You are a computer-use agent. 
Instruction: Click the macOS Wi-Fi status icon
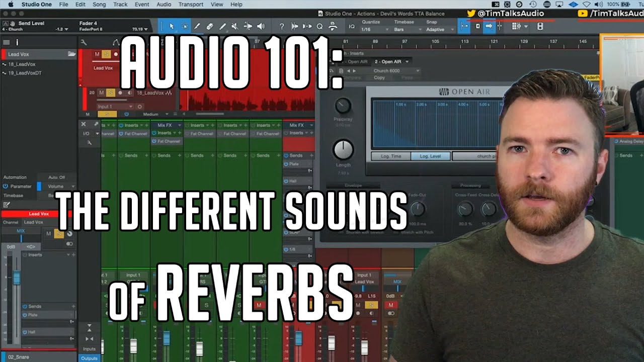coord(586,4)
